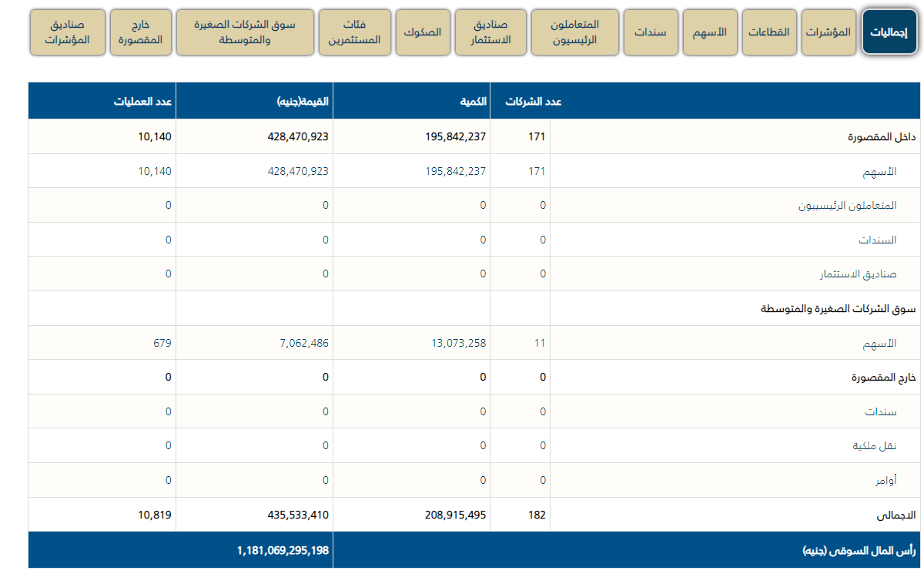Select the إجماليات tab

889,32
